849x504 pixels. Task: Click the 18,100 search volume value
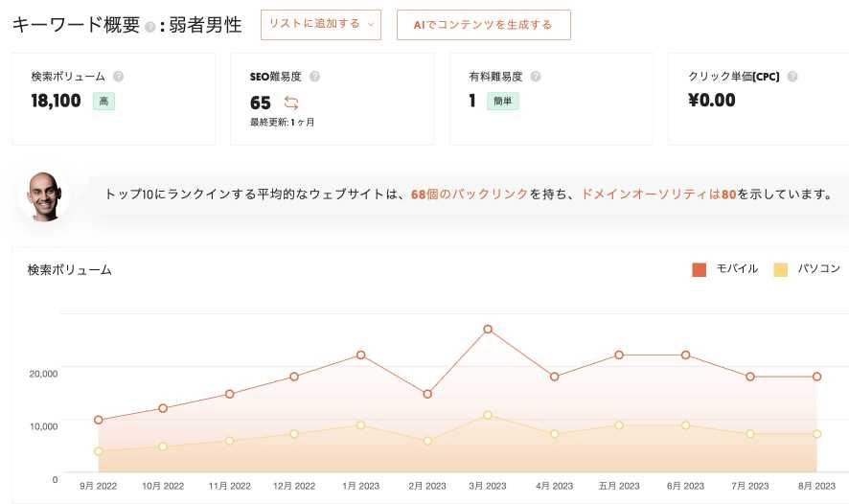click(x=56, y=101)
